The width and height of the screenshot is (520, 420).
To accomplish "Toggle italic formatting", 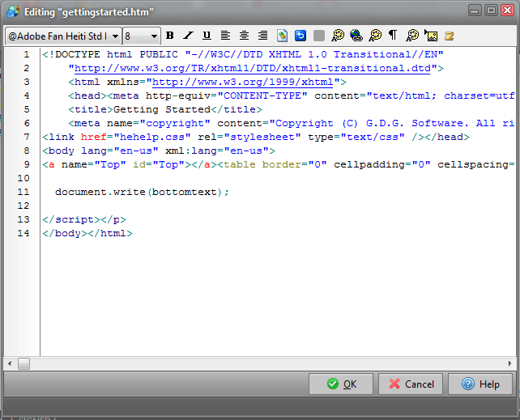I will tap(189, 36).
